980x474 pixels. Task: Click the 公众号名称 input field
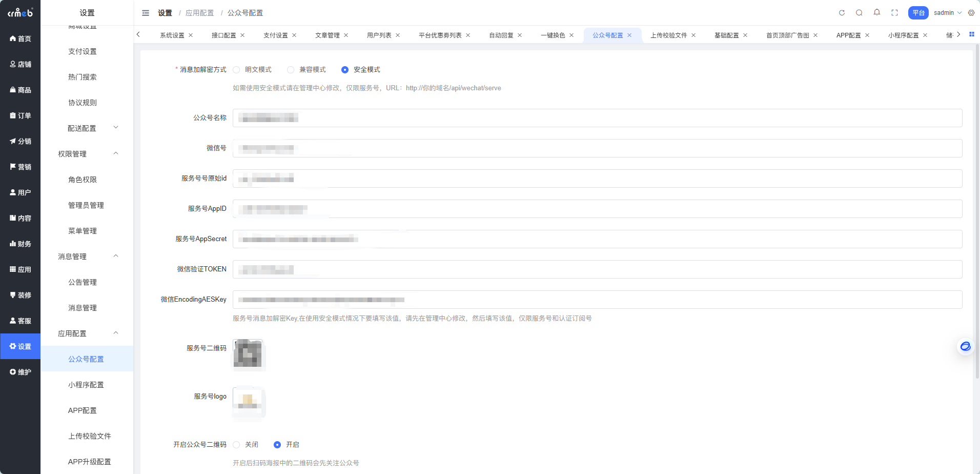click(597, 118)
